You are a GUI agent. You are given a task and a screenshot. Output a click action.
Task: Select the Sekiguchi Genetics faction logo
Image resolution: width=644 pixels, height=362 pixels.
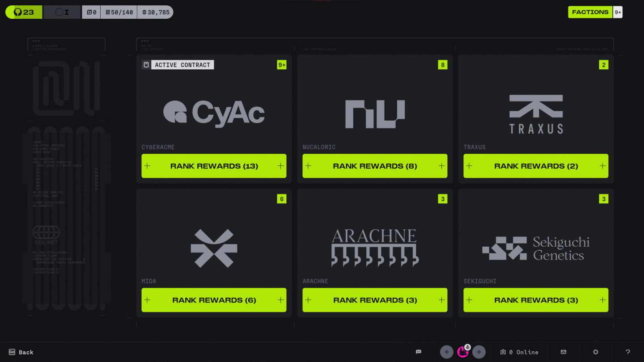(x=536, y=248)
